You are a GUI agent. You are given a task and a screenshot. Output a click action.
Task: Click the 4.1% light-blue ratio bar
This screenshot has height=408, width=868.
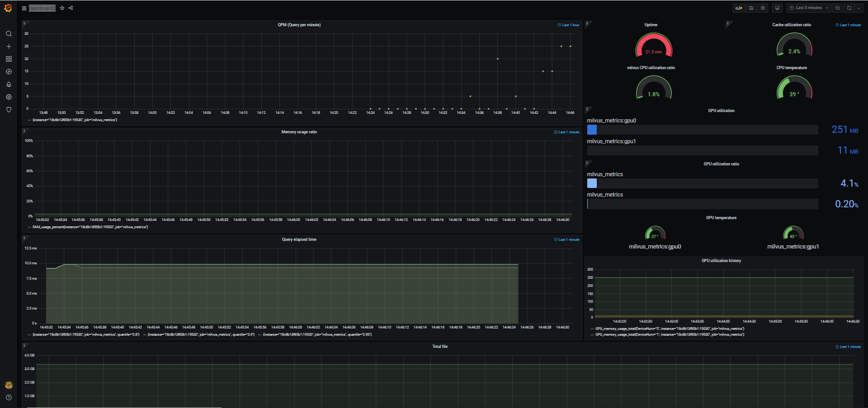pyautogui.click(x=592, y=183)
